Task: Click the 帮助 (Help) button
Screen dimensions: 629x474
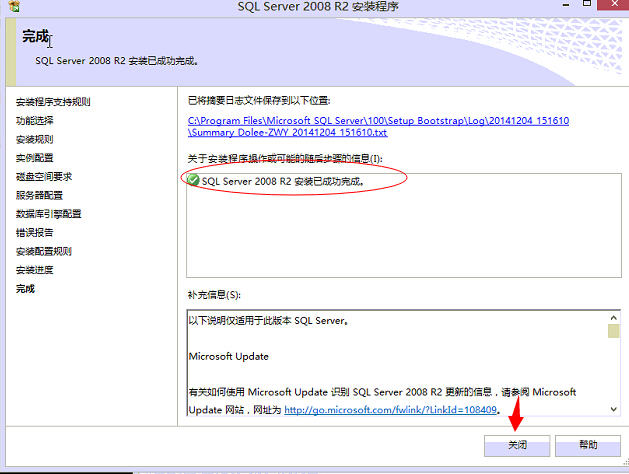Action: [x=588, y=446]
